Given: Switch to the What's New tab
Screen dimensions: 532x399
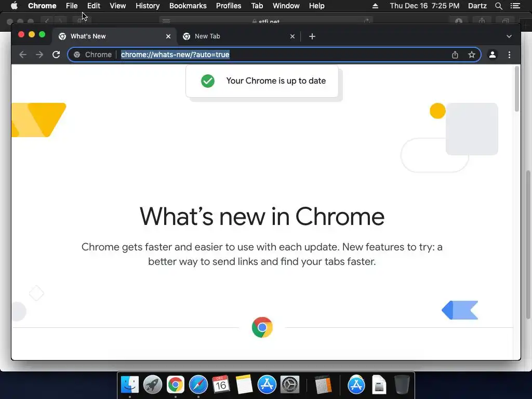Looking at the screenshot, I should (x=114, y=36).
